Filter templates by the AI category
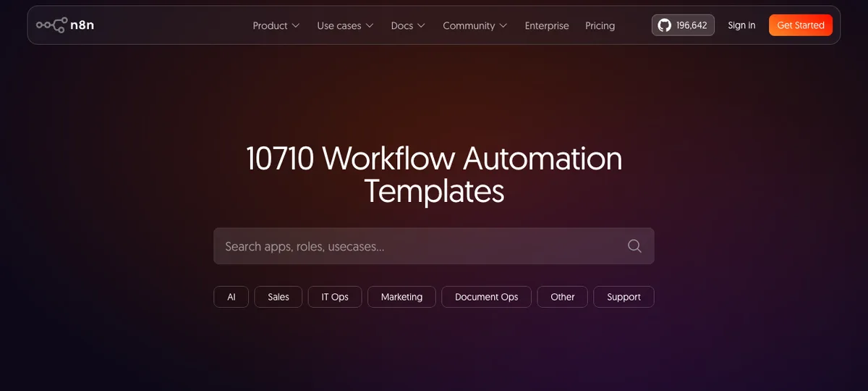Screen dimensions: 868x391 (x=231, y=297)
